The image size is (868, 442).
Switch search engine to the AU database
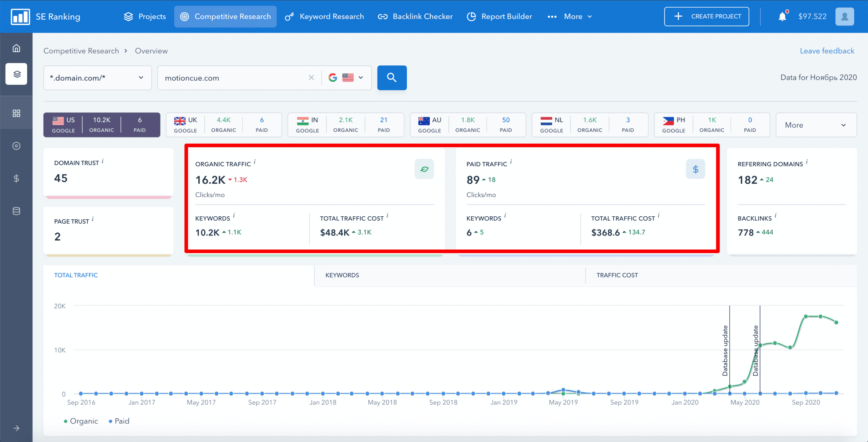click(467, 125)
